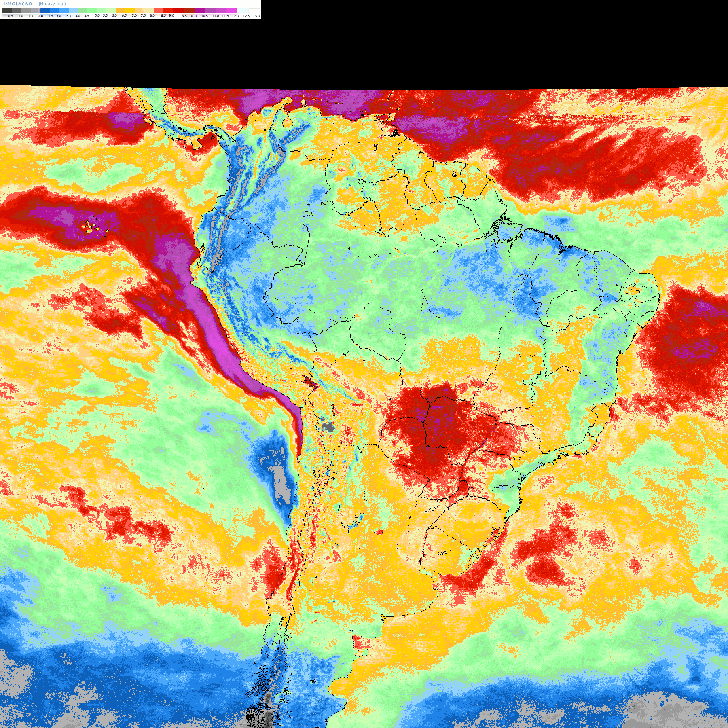Image resolution: width=728 pixels, height=728 pixels.
Task: Click the 7.5 legend value
Action: coord(143,15)
